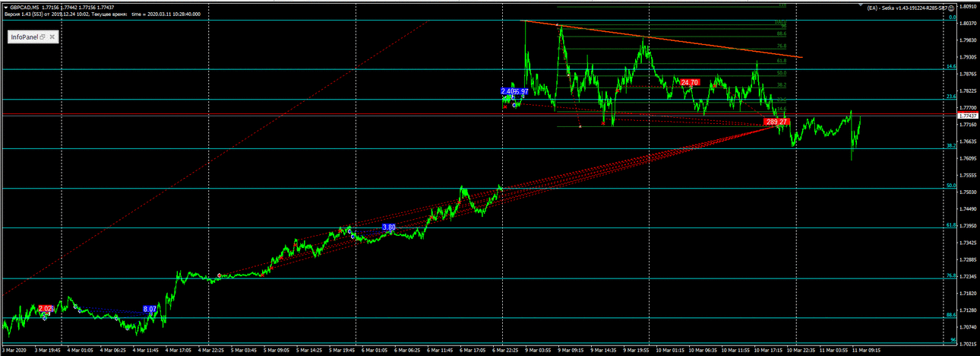Click the red 289.27 profit label
Image resolution: width=980 pixels, height=356 pixels.
point(777,122)
